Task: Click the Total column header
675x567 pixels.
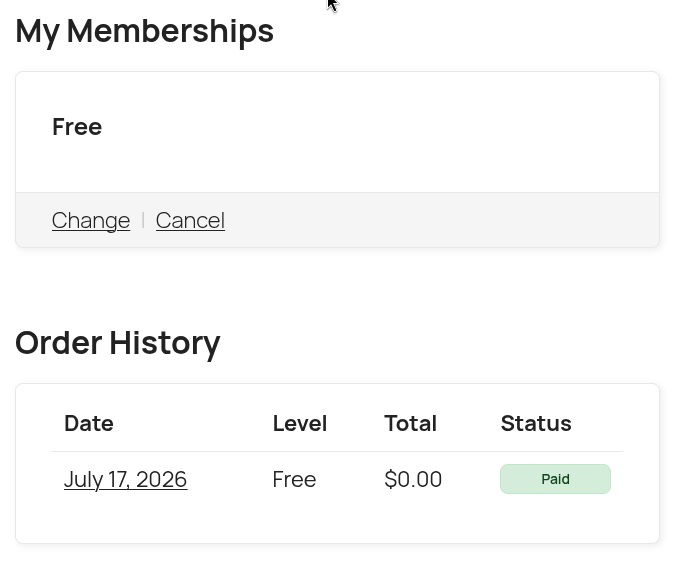Action: pyautogui.click(x=411, y=423)
